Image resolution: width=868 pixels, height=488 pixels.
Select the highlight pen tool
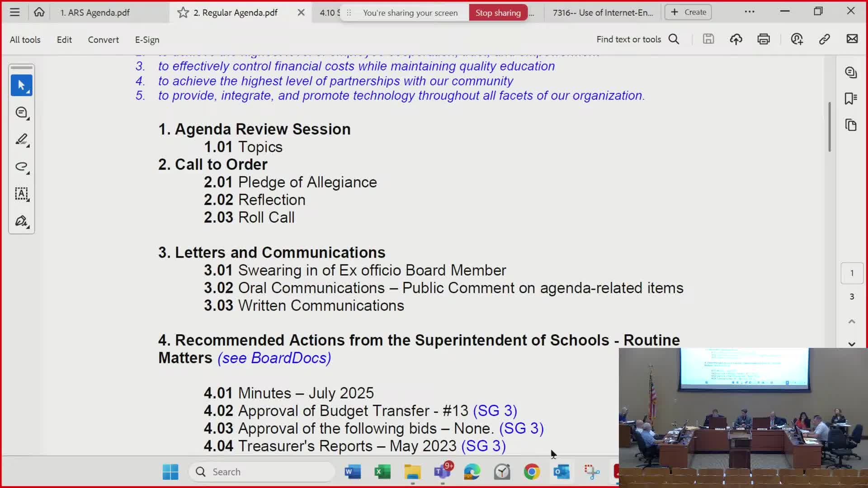[x=22, y=140]
